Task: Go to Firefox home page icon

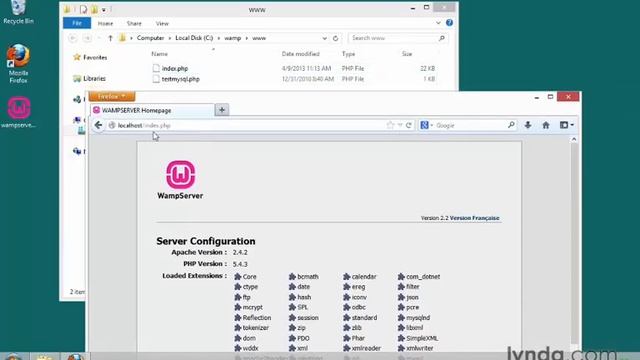Action: tap(546, 125)
